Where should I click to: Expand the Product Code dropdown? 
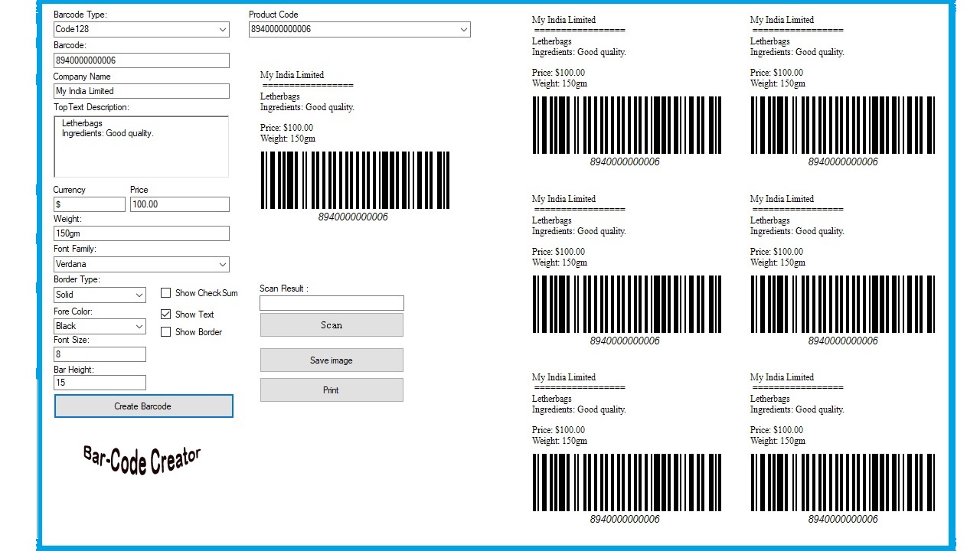pos(360,29)
